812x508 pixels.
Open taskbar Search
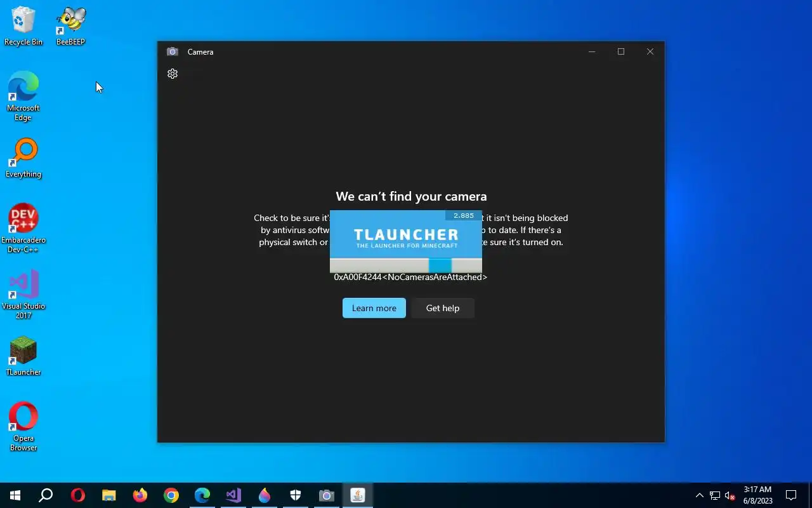point(46,495)
